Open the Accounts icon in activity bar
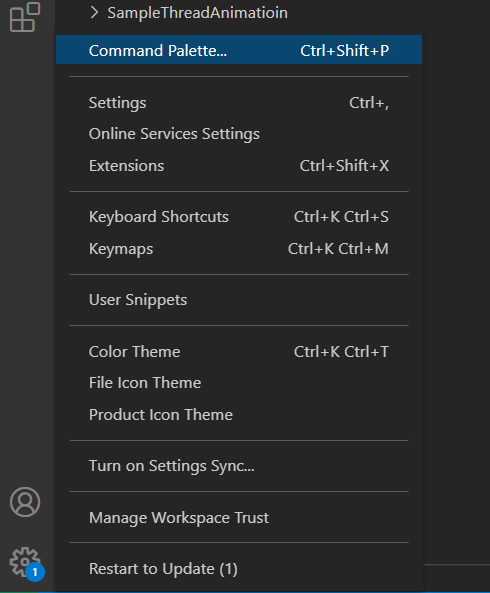The image size is (490, 593). tap(25, 502)
